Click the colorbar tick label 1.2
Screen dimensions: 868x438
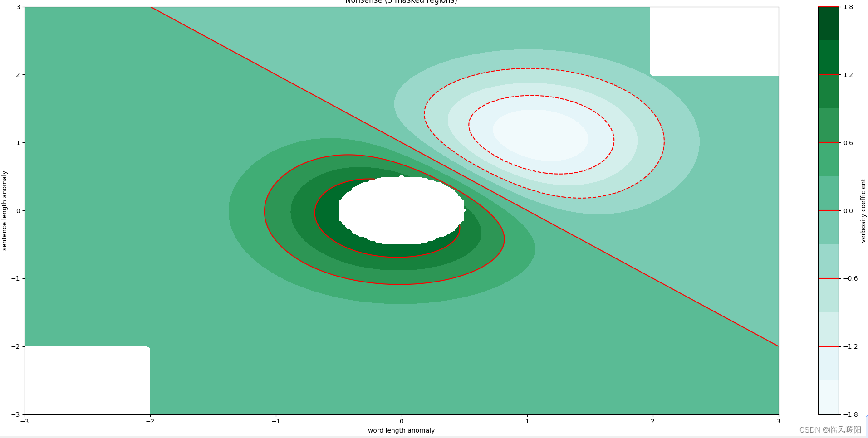click(x=848, y=75)
